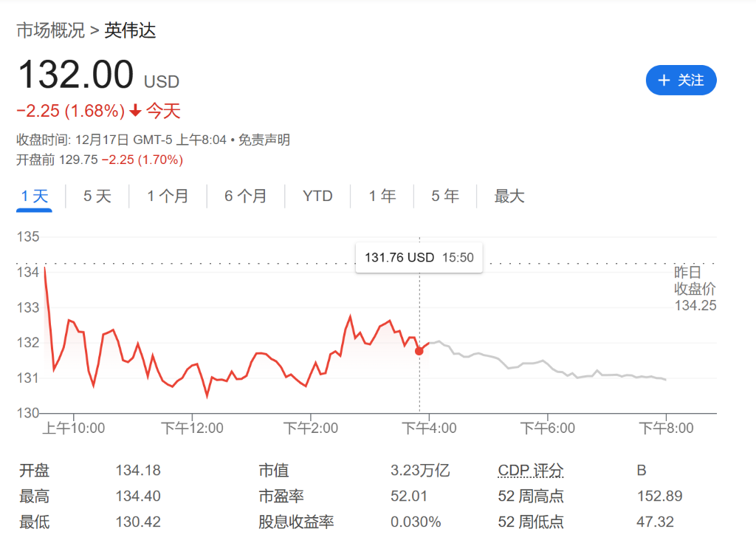The image size is (756, 546).
Task: Click the red downward arrow beside 今天
Action: point(135,111)
